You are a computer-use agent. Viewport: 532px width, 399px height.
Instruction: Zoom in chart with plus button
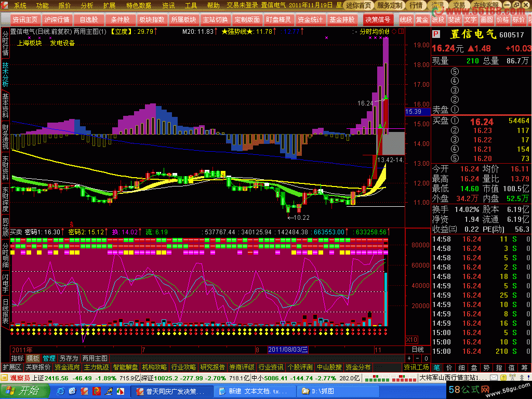(x=409, y=358)
